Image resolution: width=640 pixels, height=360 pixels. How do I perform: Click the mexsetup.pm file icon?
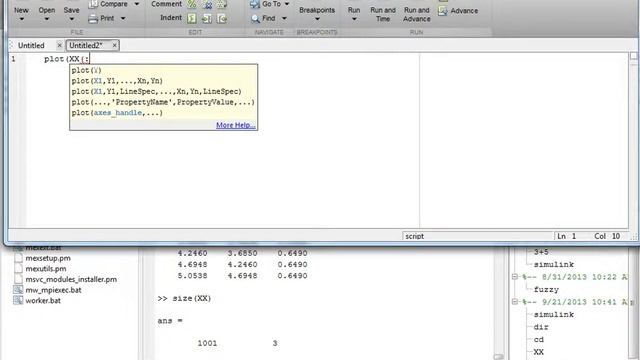(x=18, y=258)
